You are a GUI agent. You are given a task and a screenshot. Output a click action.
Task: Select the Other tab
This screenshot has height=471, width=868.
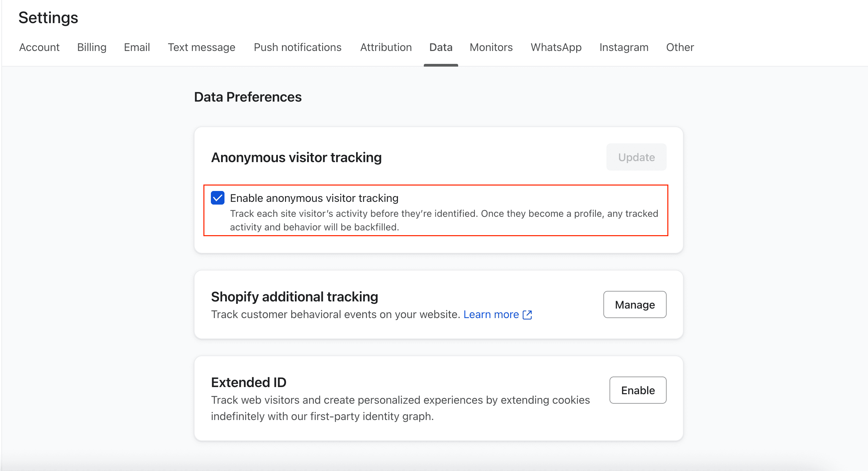click(680, 47)
